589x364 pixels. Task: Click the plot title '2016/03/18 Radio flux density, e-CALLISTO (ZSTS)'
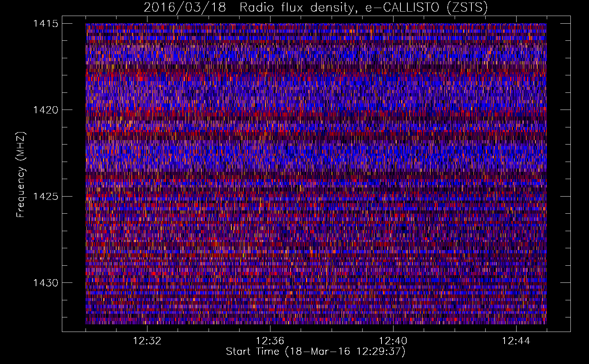pos(316,7)
